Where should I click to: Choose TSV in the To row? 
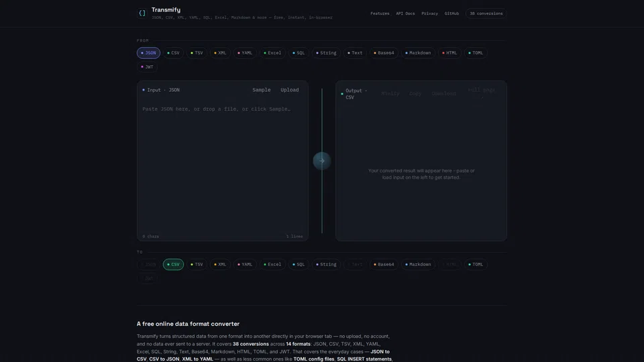197,264
